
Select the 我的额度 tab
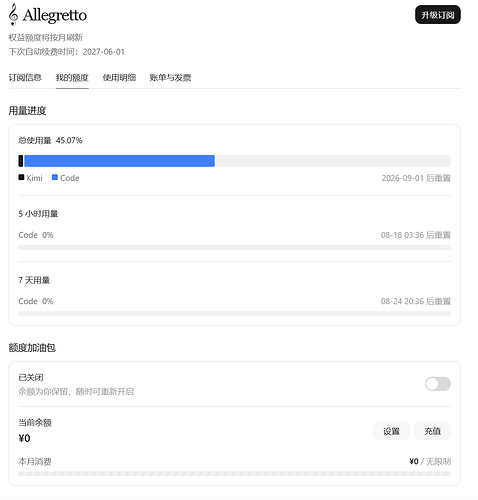(72, 78)
